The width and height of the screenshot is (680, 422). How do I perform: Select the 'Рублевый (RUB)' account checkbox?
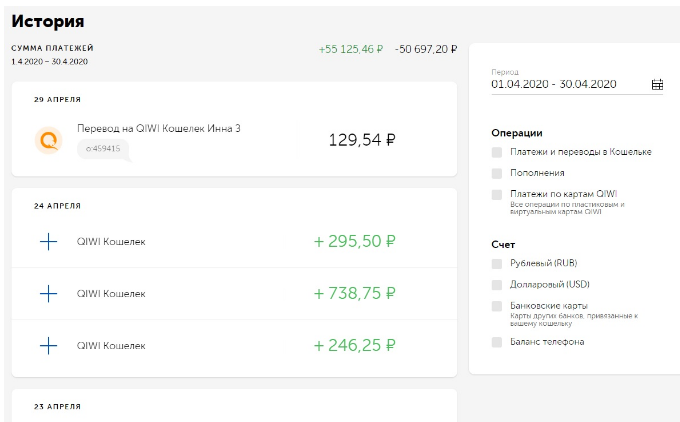pos(497,264)
